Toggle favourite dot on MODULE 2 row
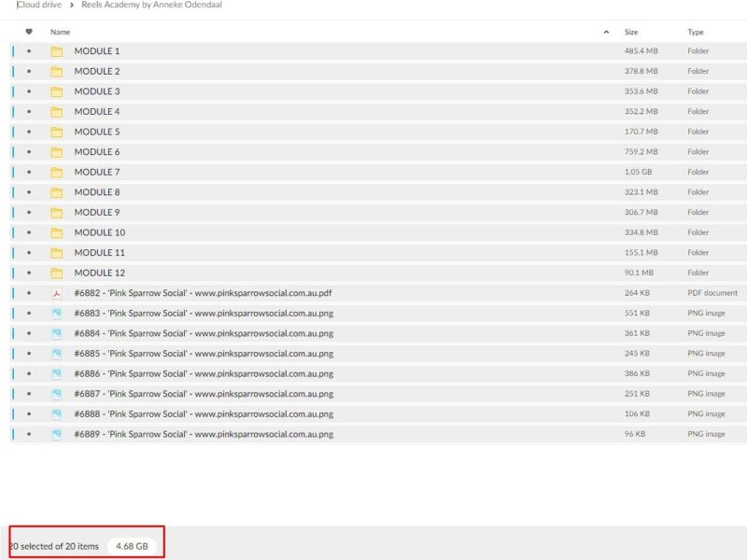 [x=29, y=72]
